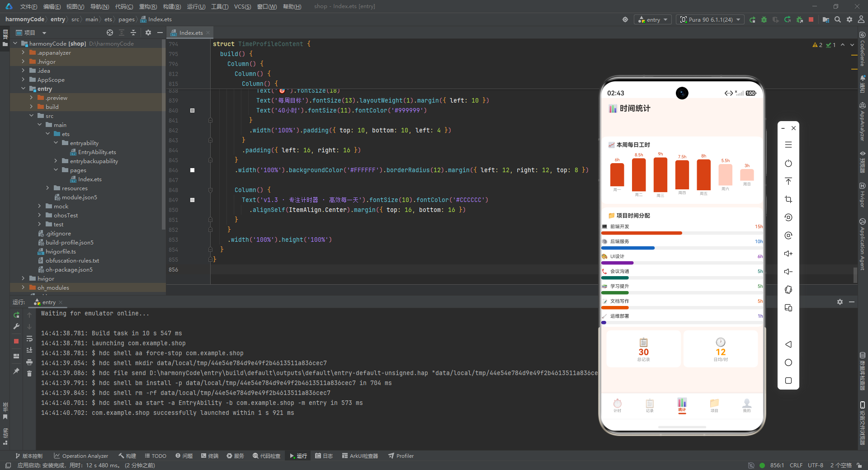Image resolution: width=868 pixels, height=470 pixels.
Task: Print the Run console output
Action: (29, 362)
